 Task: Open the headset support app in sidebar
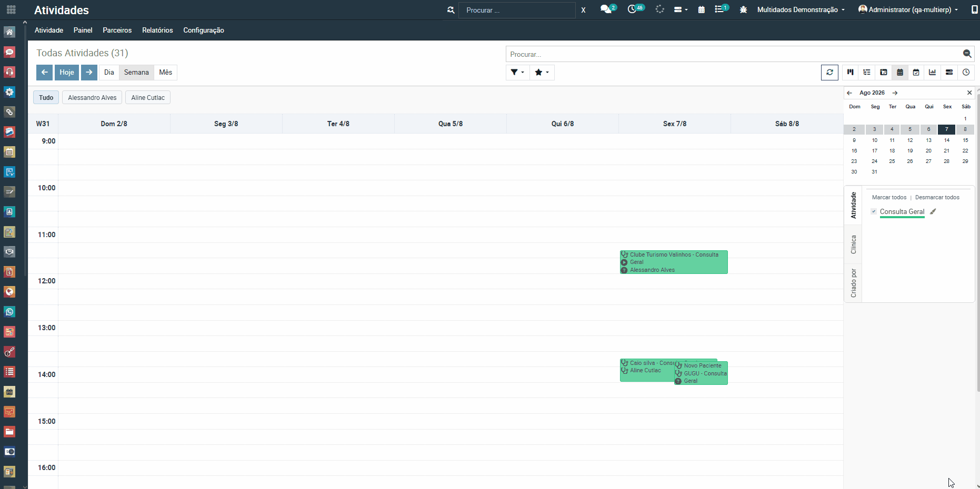pos(9,72)
